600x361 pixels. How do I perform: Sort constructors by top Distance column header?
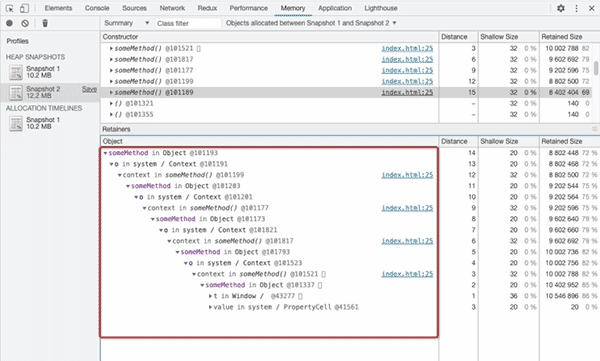(458, 37)
